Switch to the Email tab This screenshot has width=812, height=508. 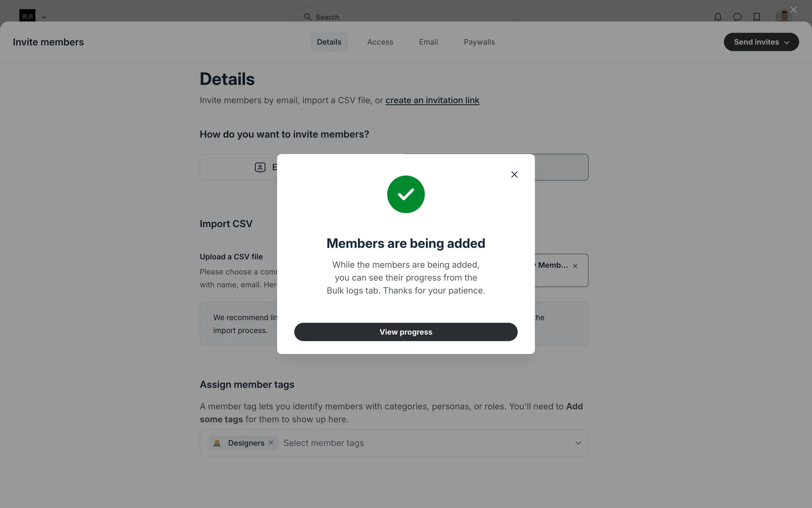coord(428,42)
